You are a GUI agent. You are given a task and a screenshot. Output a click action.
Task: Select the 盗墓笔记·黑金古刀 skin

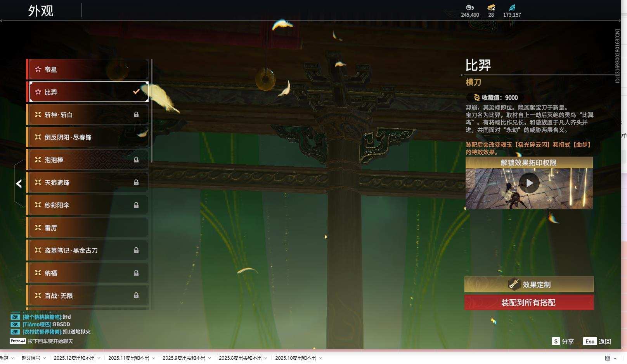pyautogui.click(x=87, y=250)
